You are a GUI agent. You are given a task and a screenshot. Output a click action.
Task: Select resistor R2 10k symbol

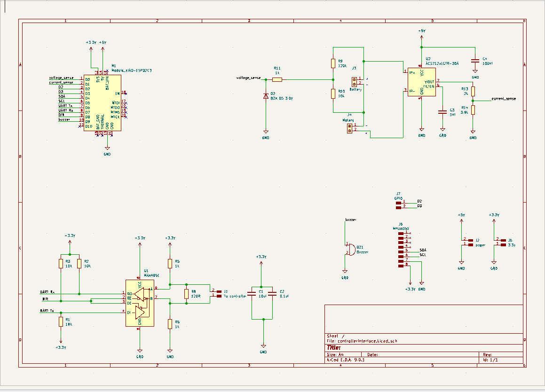(79, 263)
